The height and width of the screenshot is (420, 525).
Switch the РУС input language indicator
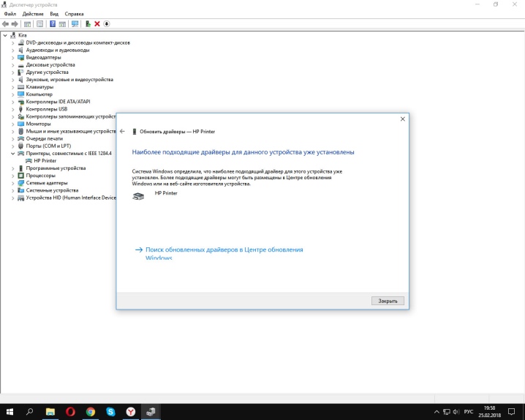(x=469, y=412)
